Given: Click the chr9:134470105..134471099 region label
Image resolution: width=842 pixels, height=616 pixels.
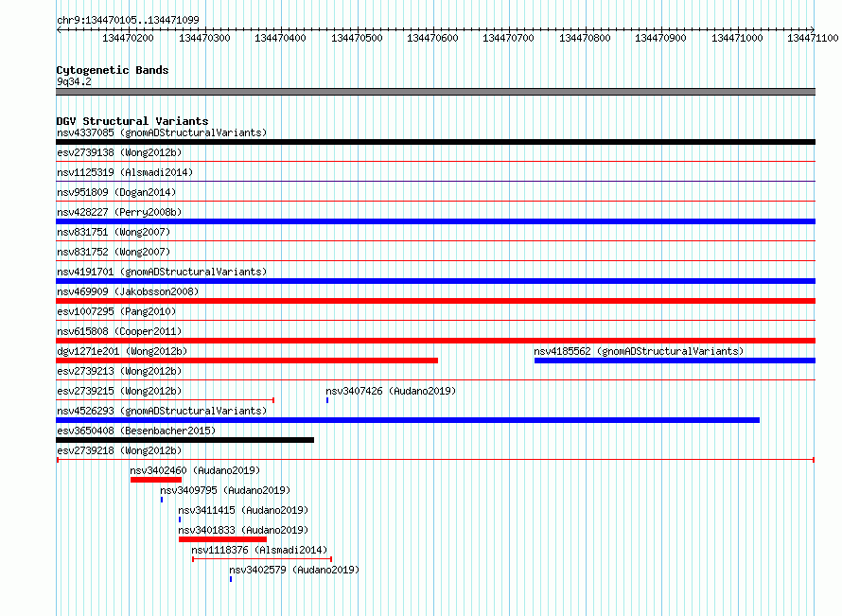Looking at the screenshot, I should coord(128,20).
